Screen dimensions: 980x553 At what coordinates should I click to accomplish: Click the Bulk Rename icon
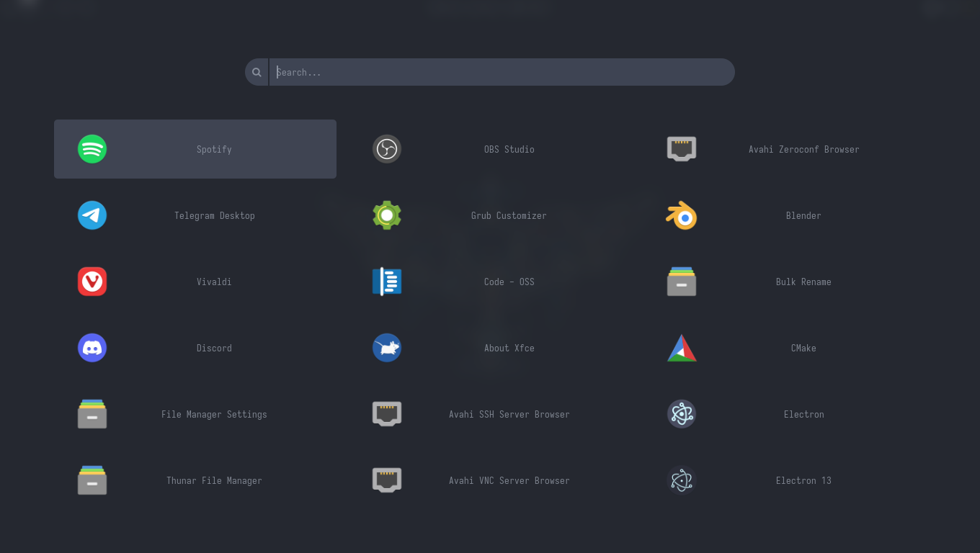click(x=682, y=282)
